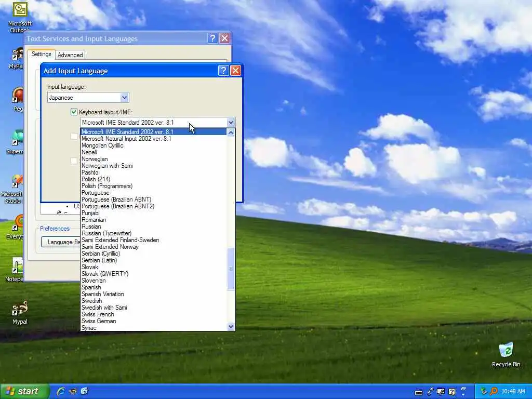532x399 pixels.
Task: Click the language bar restore icon
Action: pos(463,389)
